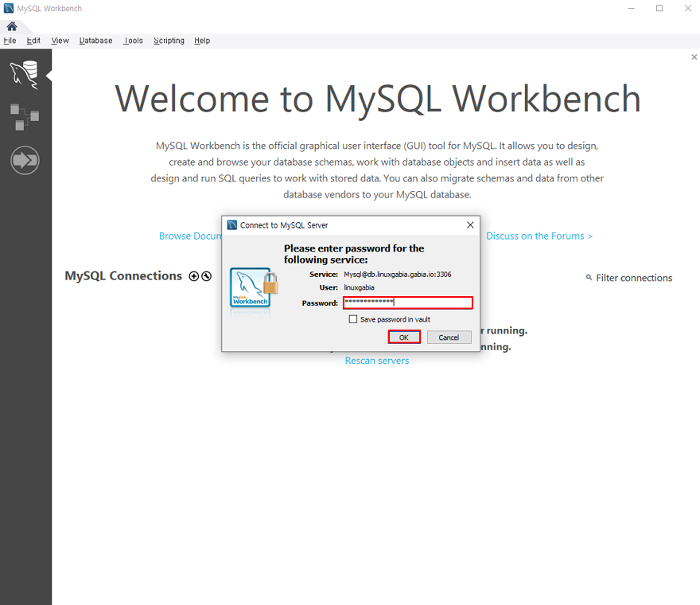Click the Workbench lock logo in dialog

point(254,287)
